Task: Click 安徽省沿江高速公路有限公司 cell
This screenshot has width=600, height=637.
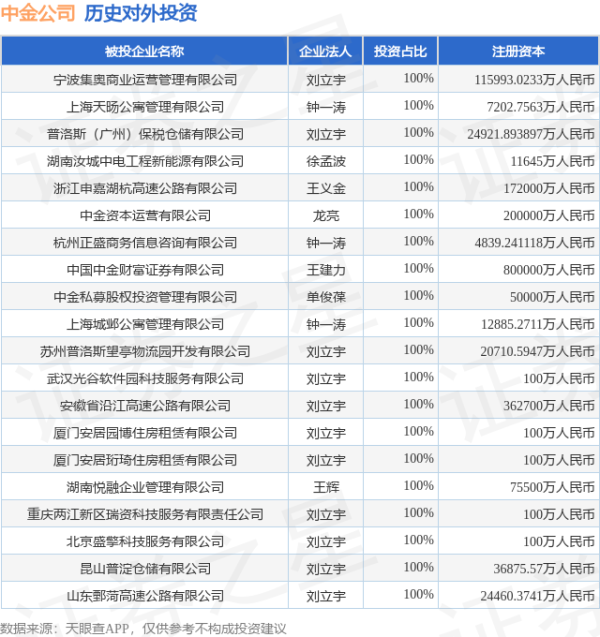Action: (145, 406)
